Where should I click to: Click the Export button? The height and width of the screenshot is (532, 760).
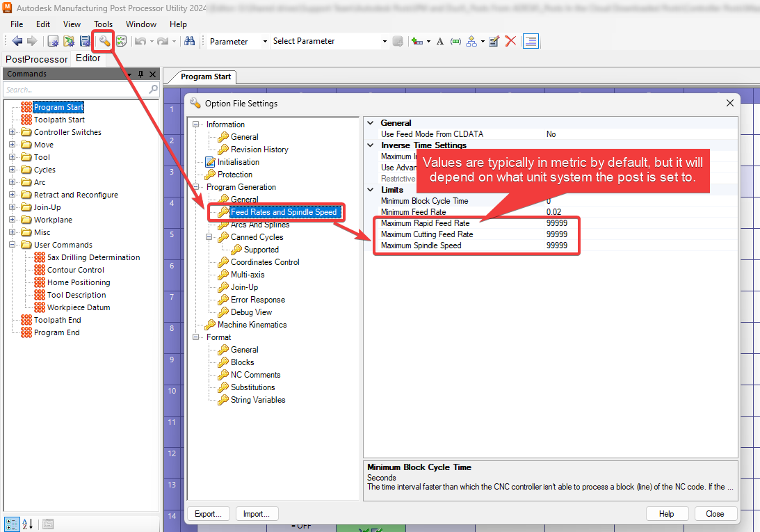pyautogui.click(x=208, y=513)
